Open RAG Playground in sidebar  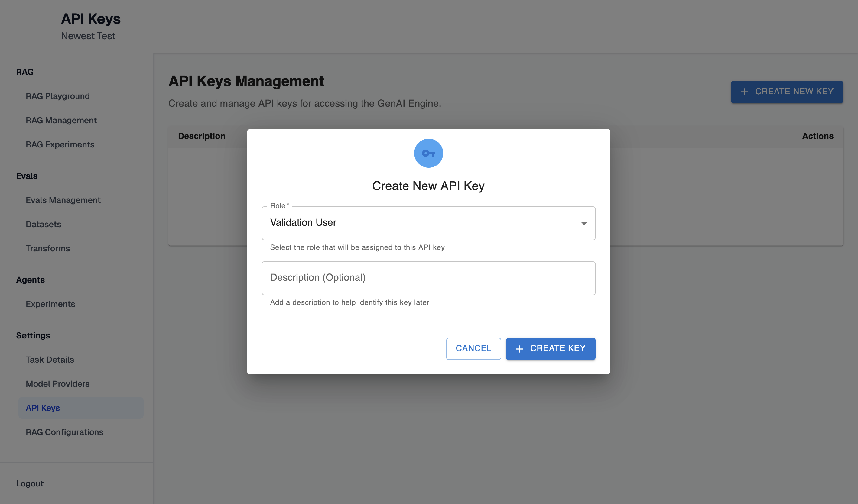57,96
